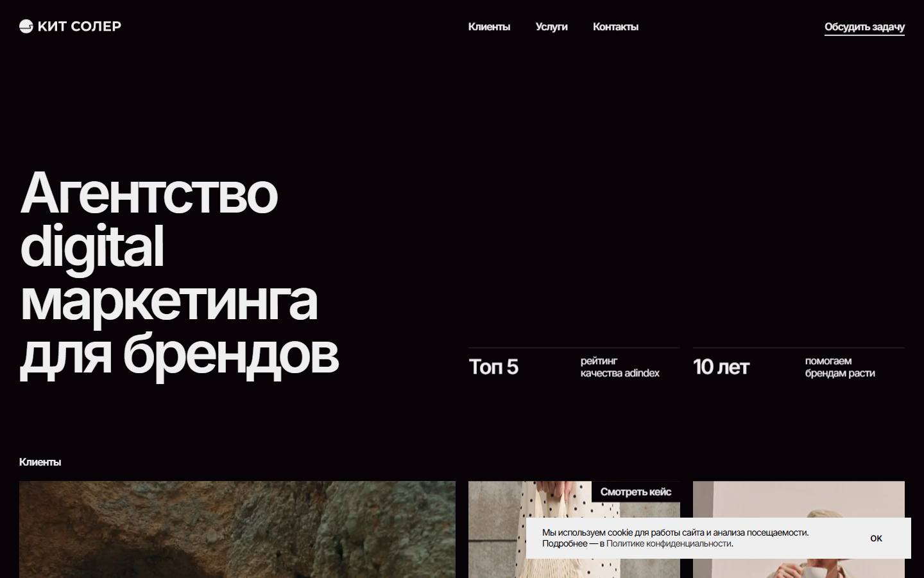Accept cookies with the OK button

876,538
